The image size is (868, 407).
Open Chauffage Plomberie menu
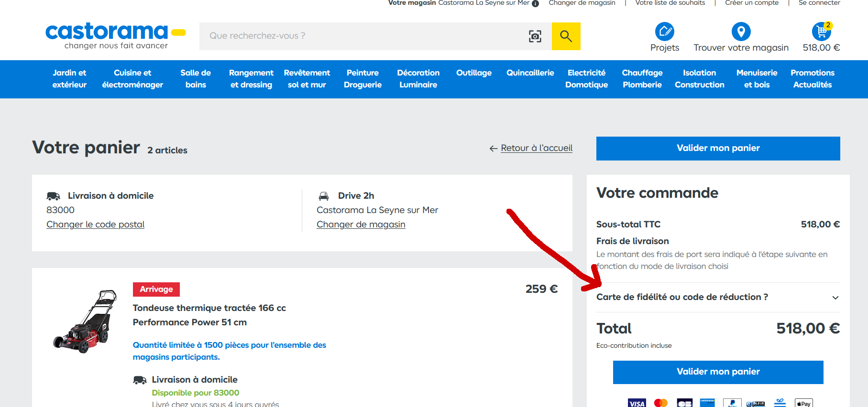tap(642, 79)
